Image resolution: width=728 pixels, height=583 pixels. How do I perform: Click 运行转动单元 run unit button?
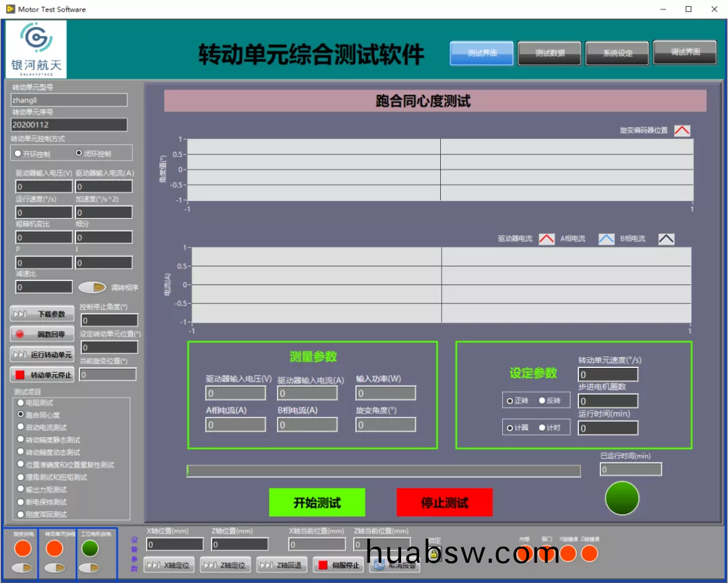(x=42, y=355)
